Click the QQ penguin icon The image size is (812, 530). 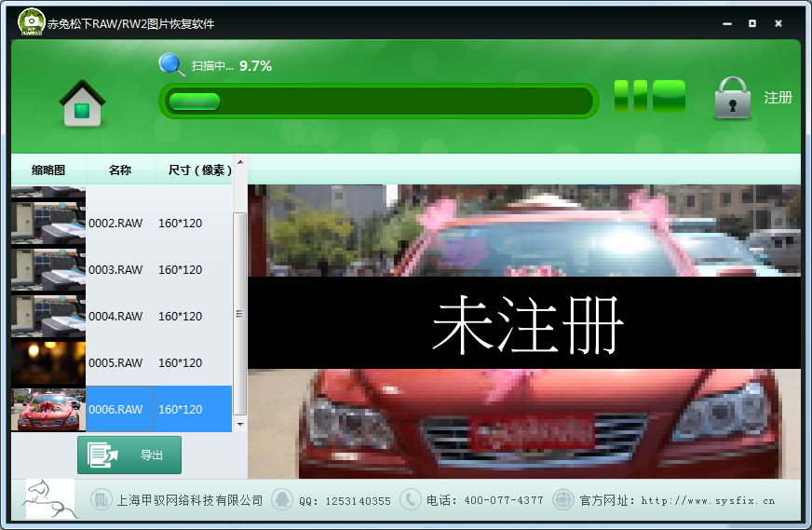(x=282, y=499)
